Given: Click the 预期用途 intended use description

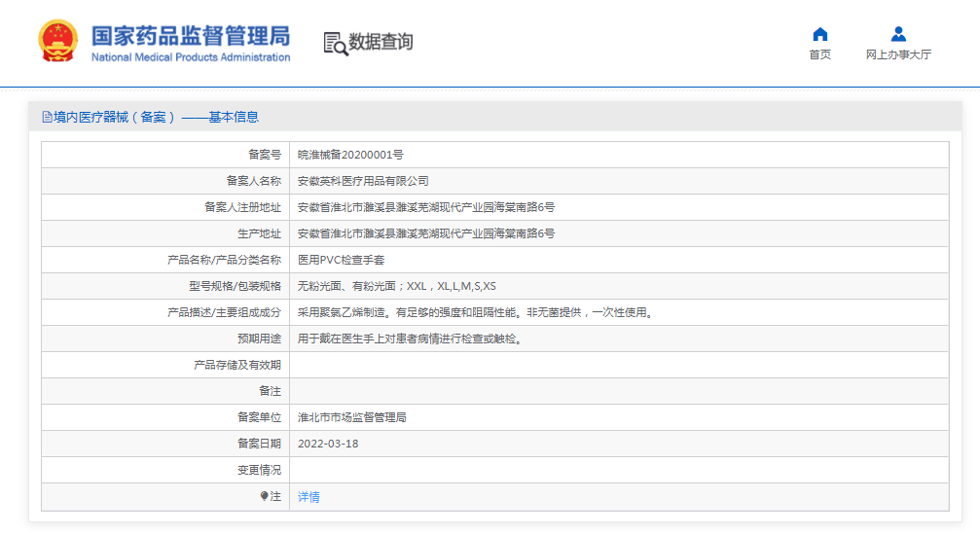Looking at the screenshot, I should click(410, 339).
